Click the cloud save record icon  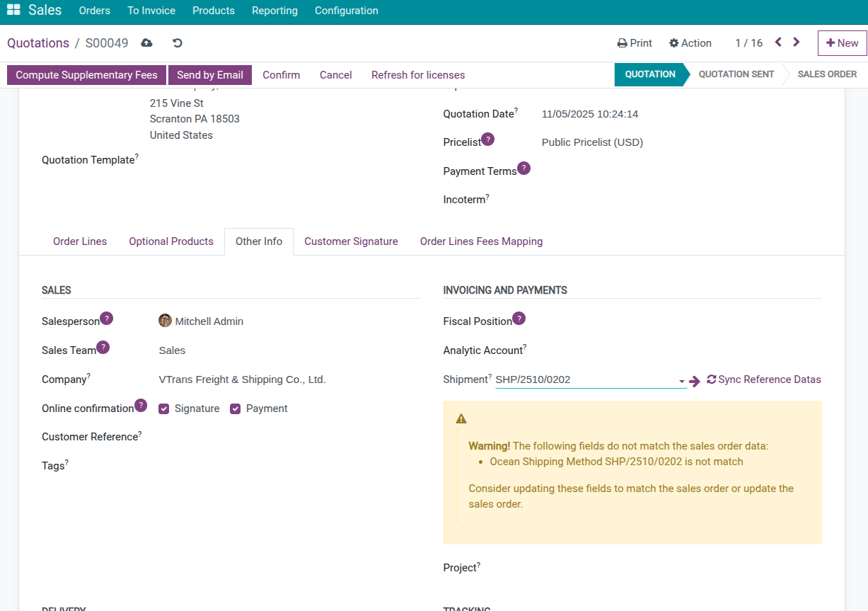[x=146, y=43]
